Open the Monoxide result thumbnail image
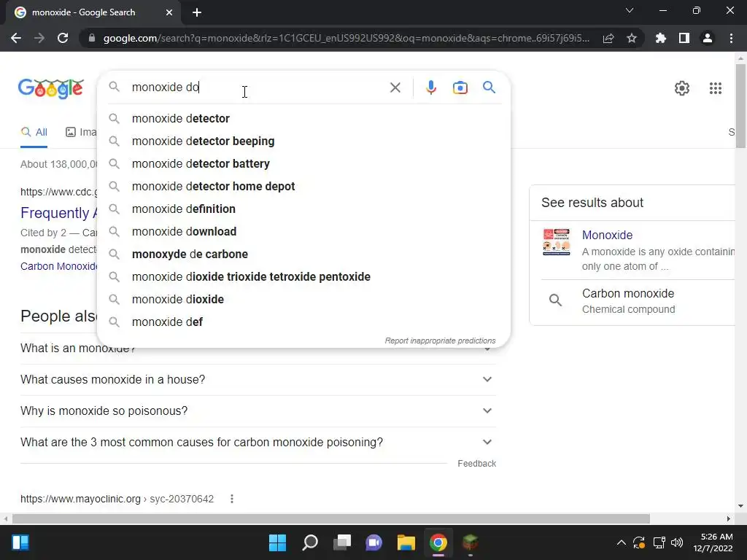Screen dimensions: 747x560 (556, 242)
